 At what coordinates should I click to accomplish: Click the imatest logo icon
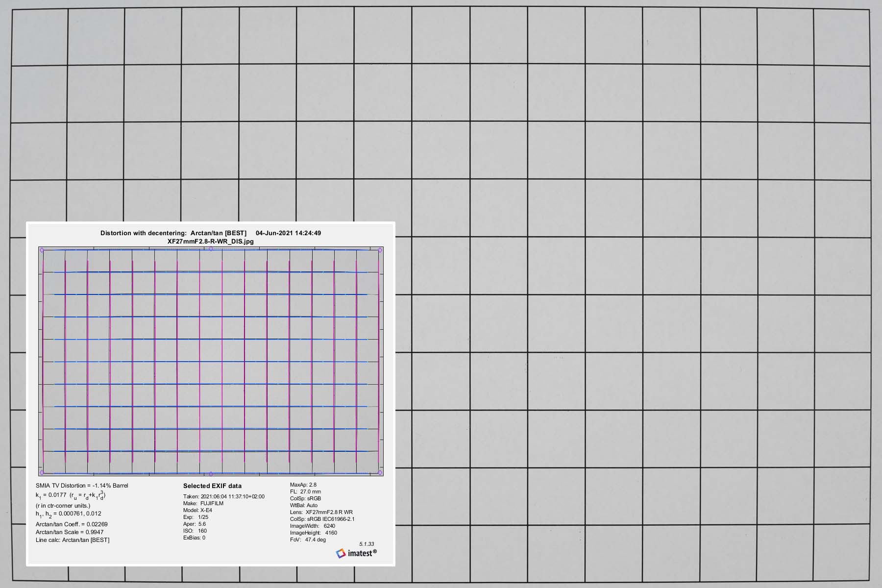point(341,553)
